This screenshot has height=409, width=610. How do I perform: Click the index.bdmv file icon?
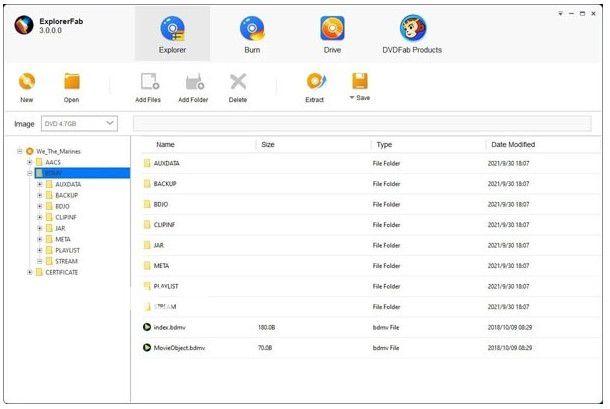(x=147, y=327)
